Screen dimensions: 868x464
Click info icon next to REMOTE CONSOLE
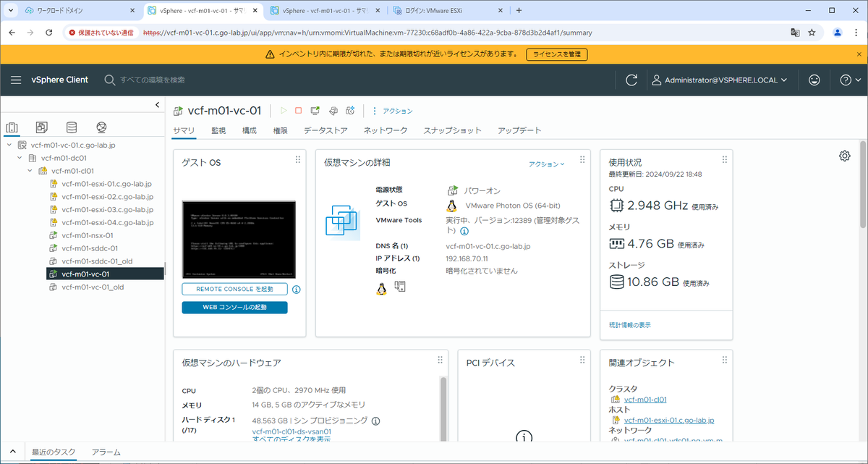pyautogui.click(x=296, y=290)
